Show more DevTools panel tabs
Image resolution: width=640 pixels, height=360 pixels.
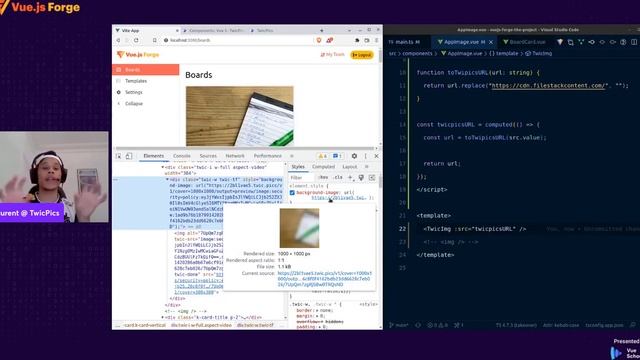pyautogui.click(x=291, y=156)
